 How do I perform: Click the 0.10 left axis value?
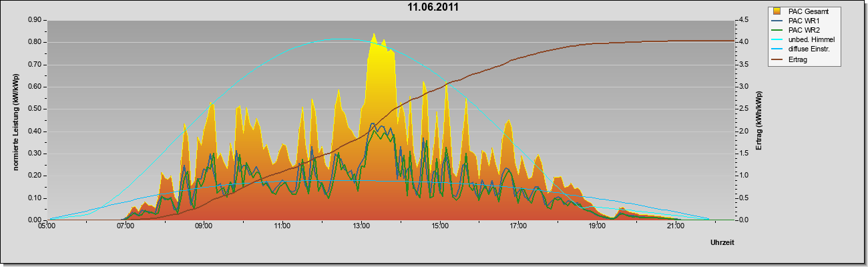(x=35, y=198)
